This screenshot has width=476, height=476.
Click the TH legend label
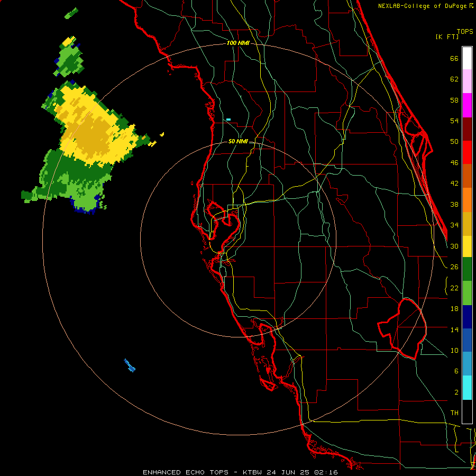tap(454, 413)
